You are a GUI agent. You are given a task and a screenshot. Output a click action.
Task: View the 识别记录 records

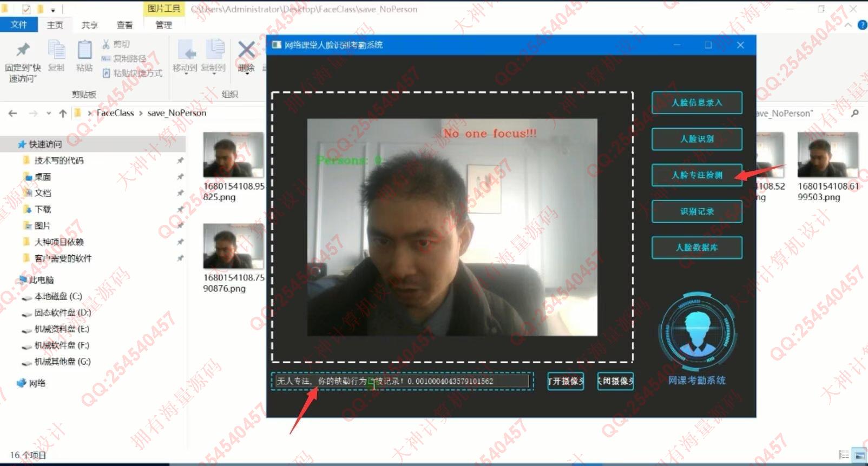pos(696,211)
